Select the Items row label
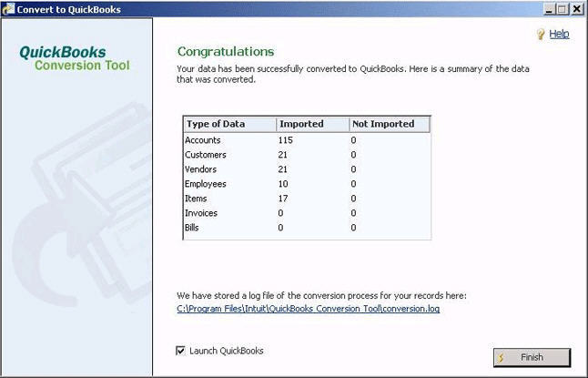Image resolution: width=588 pixels, height=378 pixels. pos(196,199)
